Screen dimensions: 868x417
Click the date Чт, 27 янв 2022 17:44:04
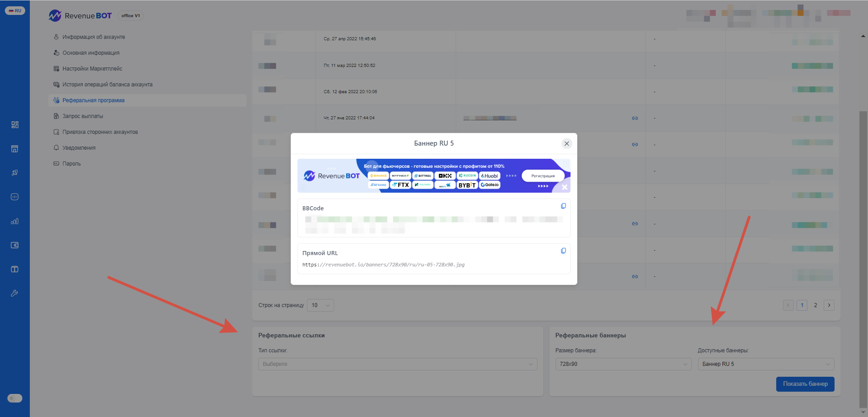[349, 118]
